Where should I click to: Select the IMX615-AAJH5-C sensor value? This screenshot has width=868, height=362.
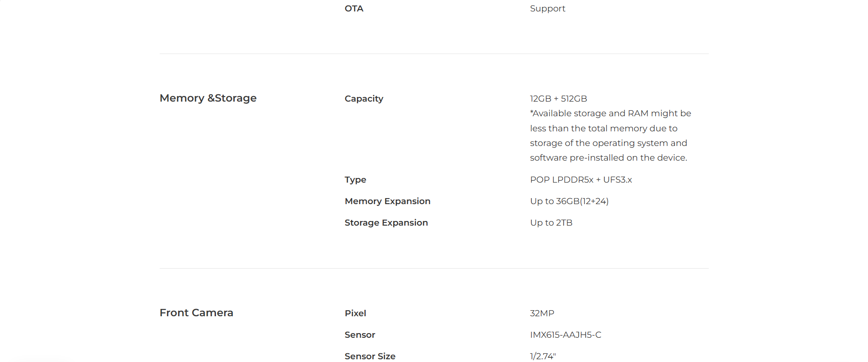pyautogui.click(x=565, y=335)
